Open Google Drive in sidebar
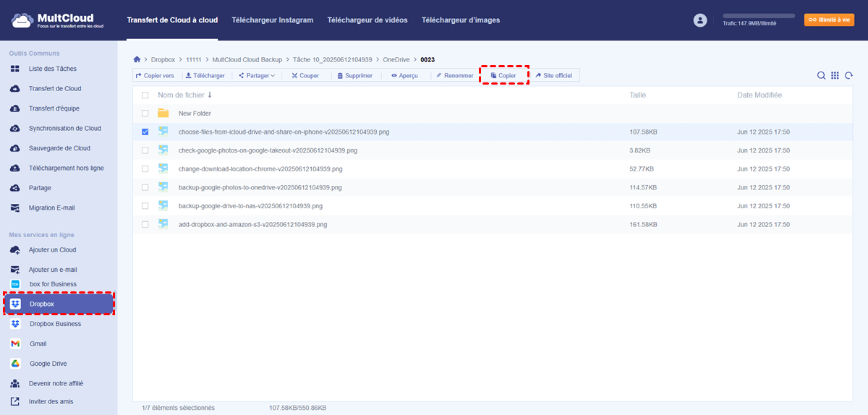 click(48, 364)
